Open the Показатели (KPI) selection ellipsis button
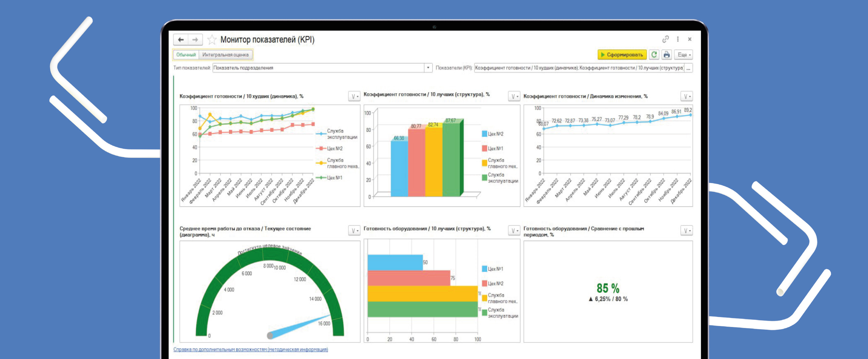This screenshot has width=868, height=359. coord(688,68)
